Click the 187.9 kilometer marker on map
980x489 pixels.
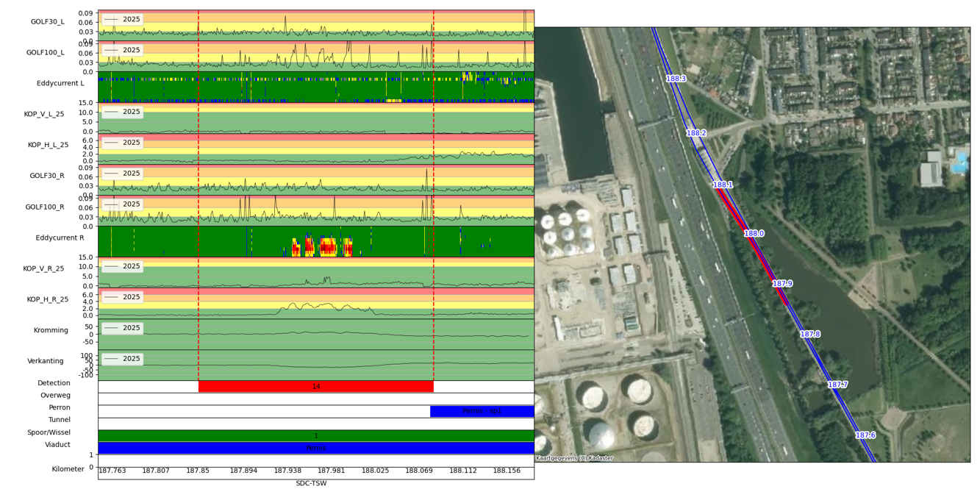[783, 284]
